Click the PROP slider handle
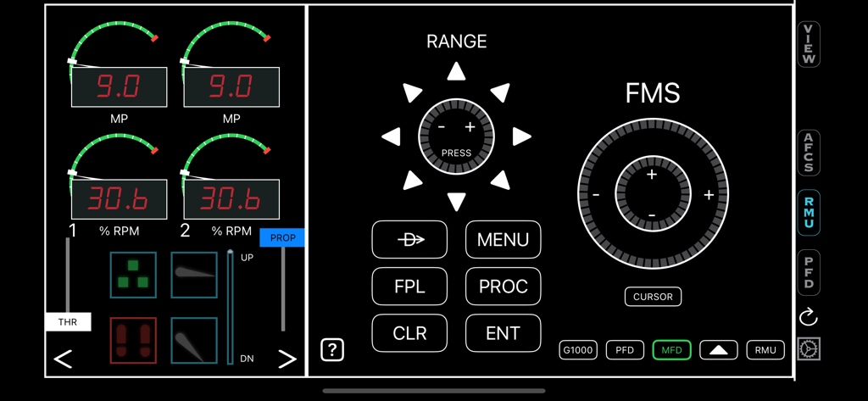 (x=282, y=237)
